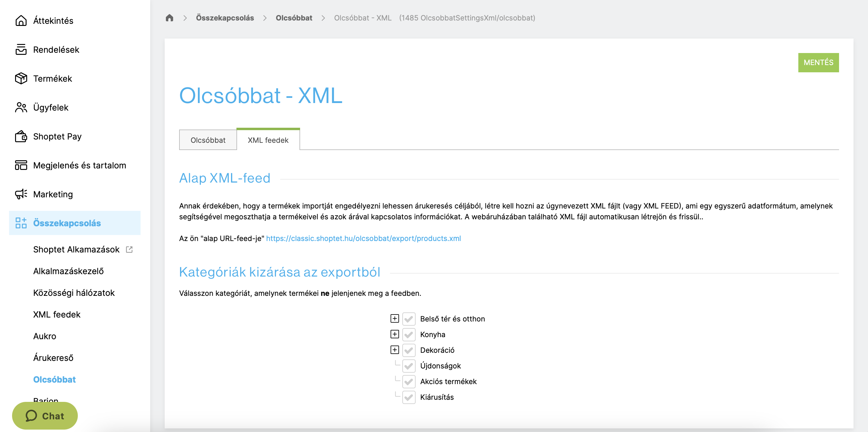The image size is (868, 432).
Task: Expand the Konyha category tree
Action: [394, 334]
